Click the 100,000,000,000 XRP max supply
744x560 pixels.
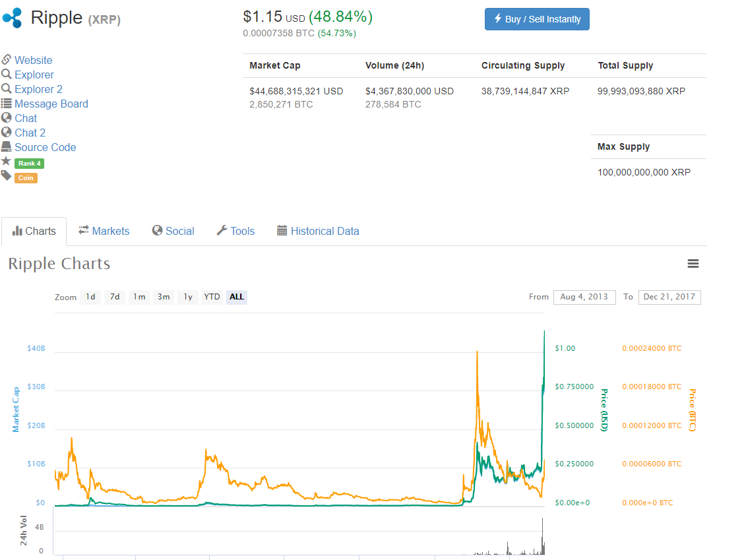644,172
